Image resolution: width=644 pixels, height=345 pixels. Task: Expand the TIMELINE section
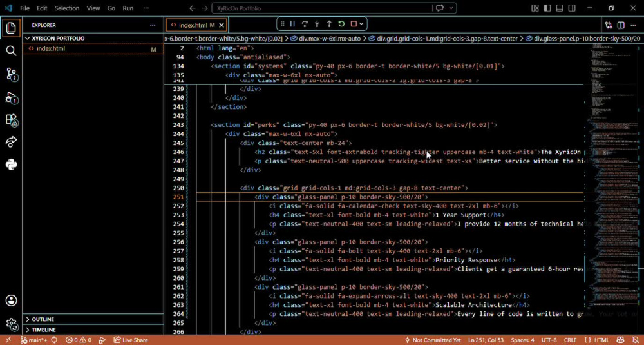(93, 330)
